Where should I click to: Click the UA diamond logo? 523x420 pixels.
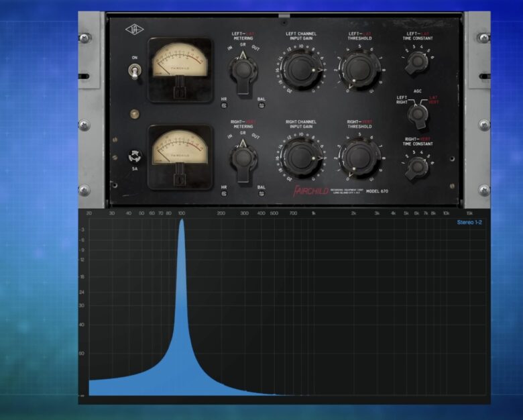(133, 30)
